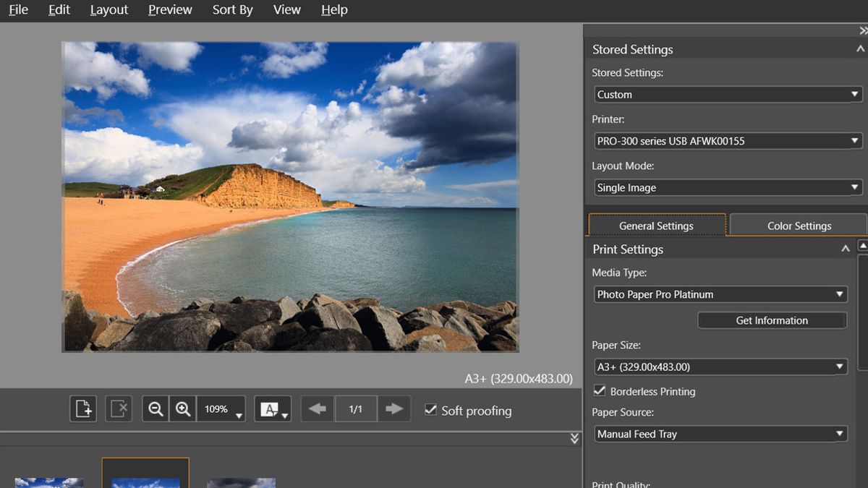
Task: Switch to the General Settings tab
Action: click(x=657, y=226)
